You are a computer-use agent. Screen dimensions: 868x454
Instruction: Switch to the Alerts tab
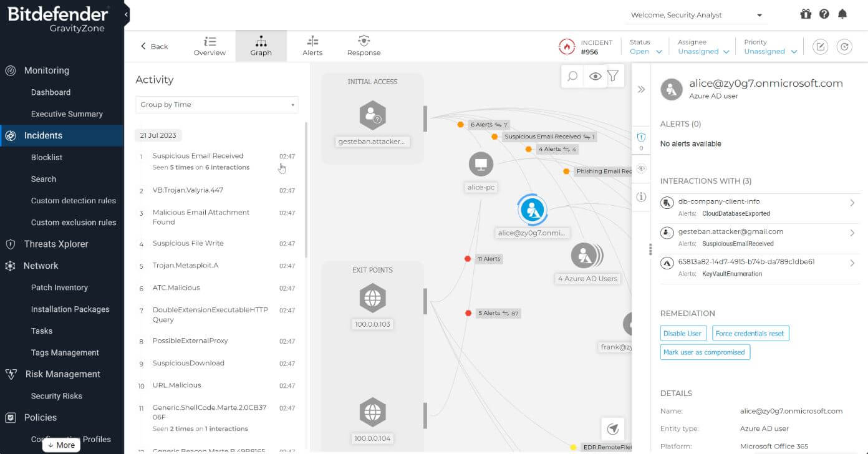[312, 46]
